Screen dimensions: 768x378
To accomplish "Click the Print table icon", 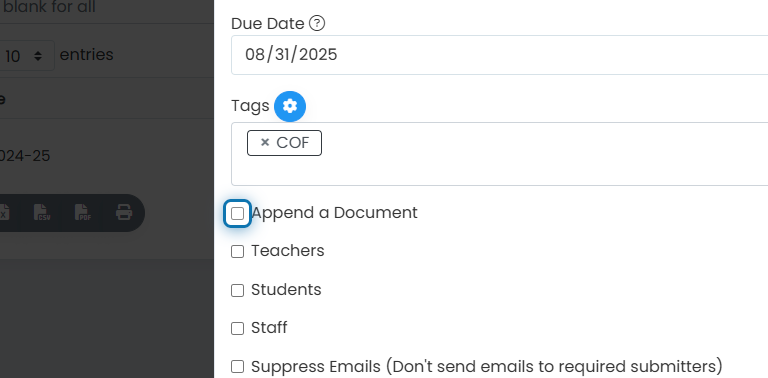I will tap(124, 213).
